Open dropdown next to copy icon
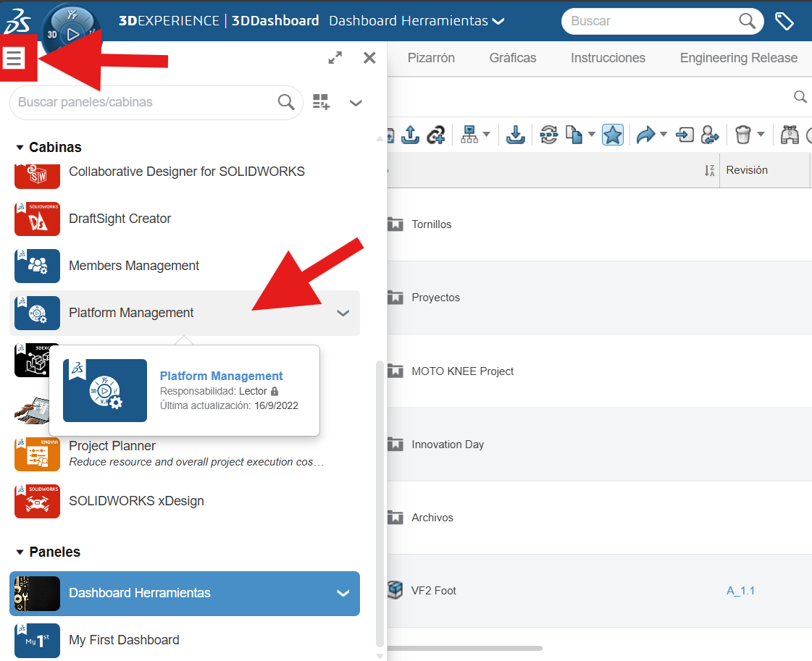 591,135
